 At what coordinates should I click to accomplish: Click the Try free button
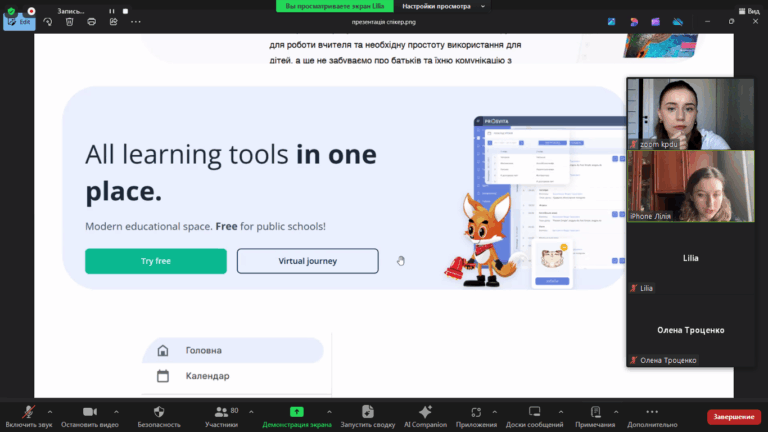pyautogui.click(x=156, y=261)
